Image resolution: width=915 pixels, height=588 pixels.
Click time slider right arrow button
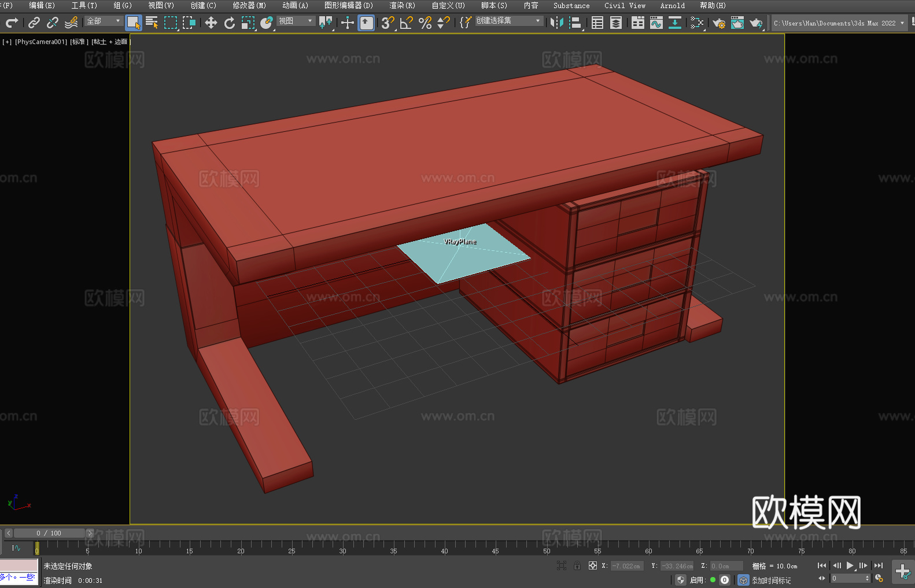[90, 533]
